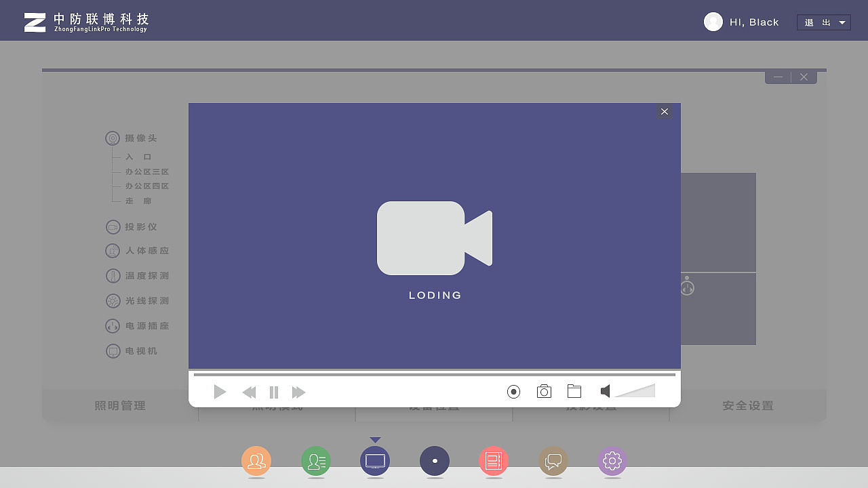Minimize the background device panel window

pos(778,77)
